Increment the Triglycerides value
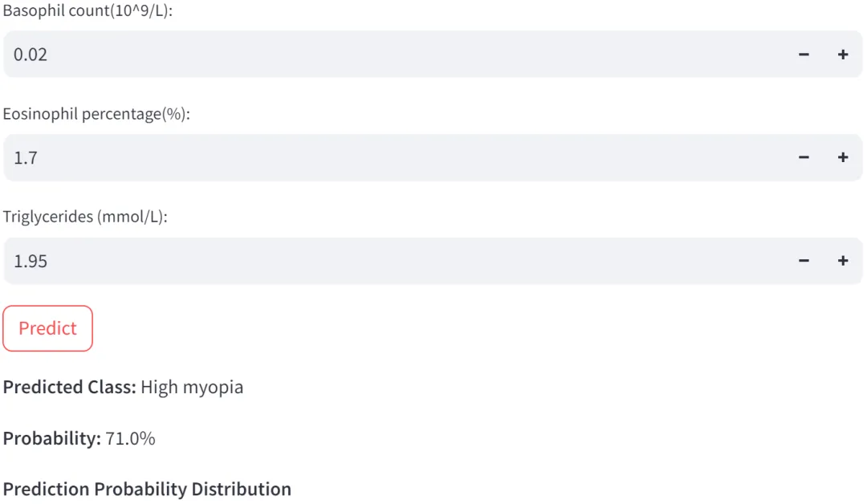This screenshot has height=504, width=867. (x=843, y=261)
